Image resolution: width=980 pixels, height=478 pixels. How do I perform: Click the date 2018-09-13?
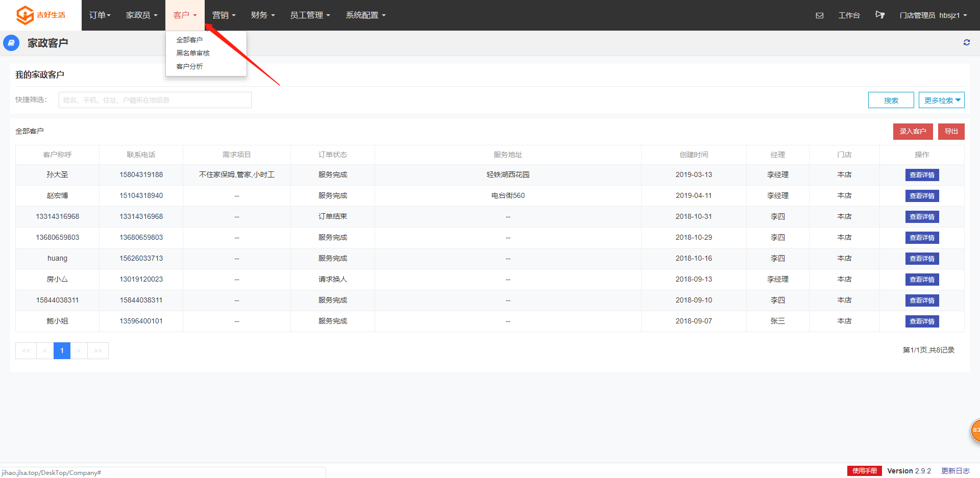(694, 279)
